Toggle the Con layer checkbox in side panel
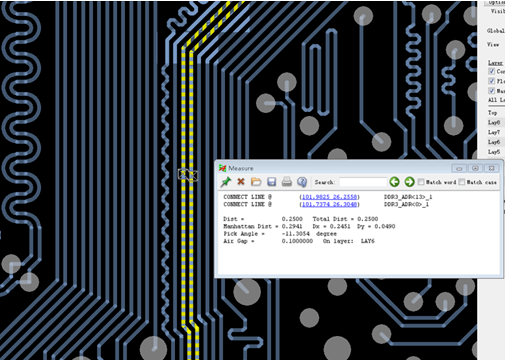The height and width of the screenshot is (360, 507). point(492,71)
